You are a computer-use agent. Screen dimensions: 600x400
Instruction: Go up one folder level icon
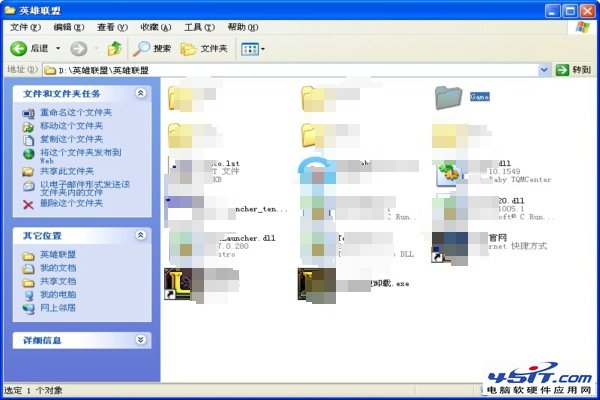tap(114, 49)
